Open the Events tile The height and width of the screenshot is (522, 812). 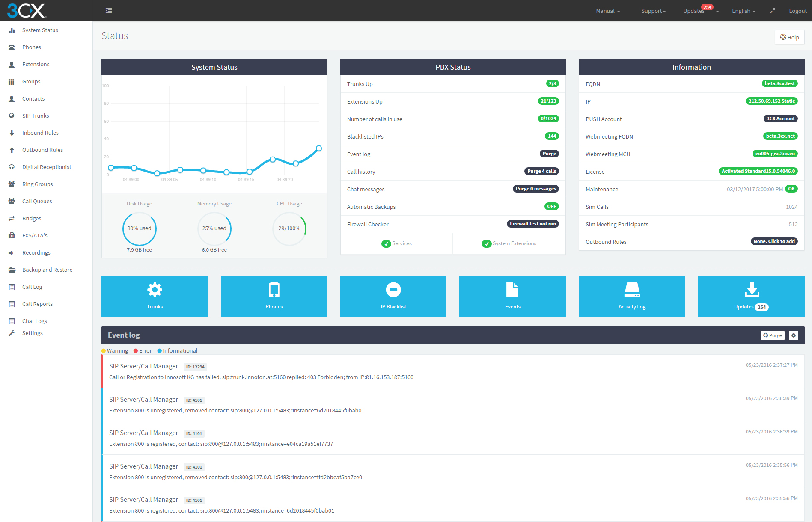(x=512, y=296)
